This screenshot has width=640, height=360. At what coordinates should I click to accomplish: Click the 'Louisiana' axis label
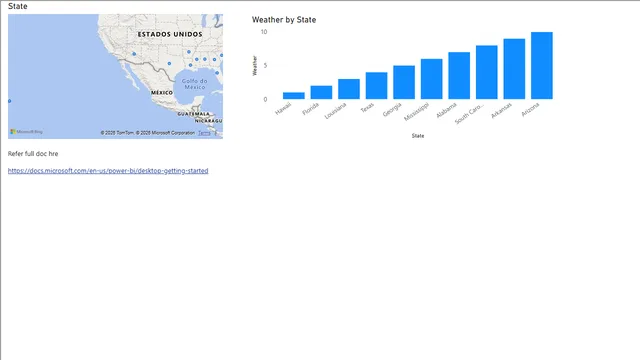point(336,111)
